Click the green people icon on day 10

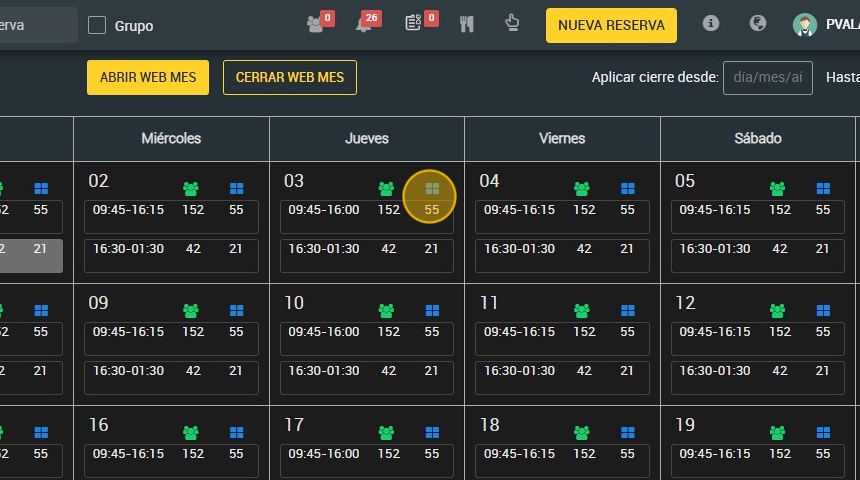(386, 311)
